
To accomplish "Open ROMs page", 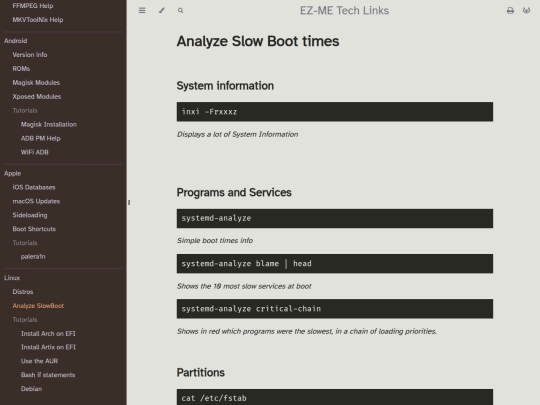I will coord(21,69).
